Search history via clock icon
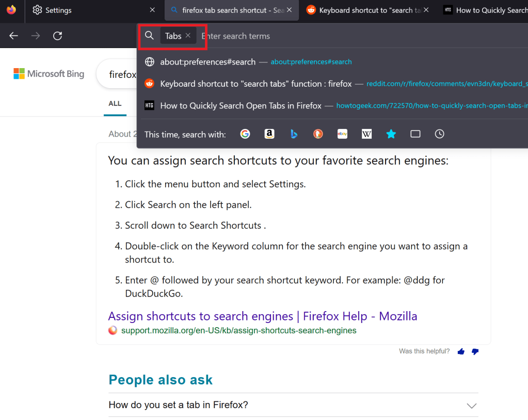Viewport: 528px width, 420px height. [439, 134]
